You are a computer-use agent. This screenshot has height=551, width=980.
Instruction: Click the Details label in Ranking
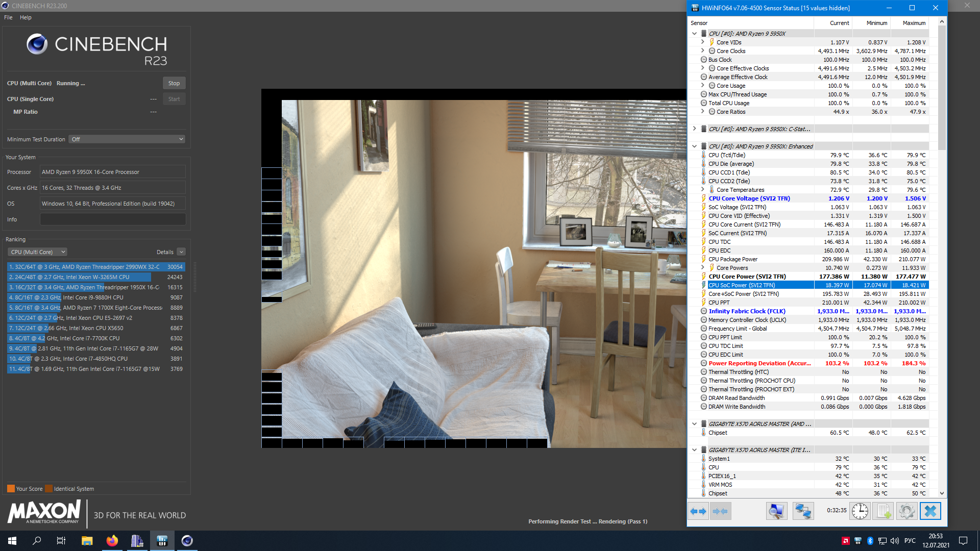pyautogui.click(x=165, y=252)
